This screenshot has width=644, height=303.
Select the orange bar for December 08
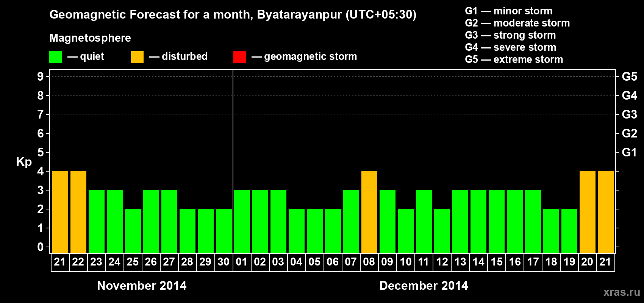click(x=369, y=212)
